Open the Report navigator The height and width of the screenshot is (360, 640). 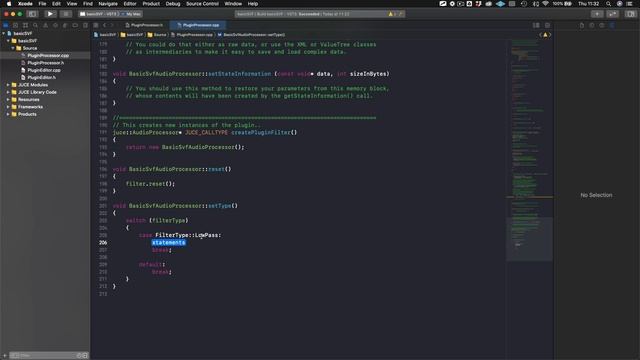pos(85,25)
